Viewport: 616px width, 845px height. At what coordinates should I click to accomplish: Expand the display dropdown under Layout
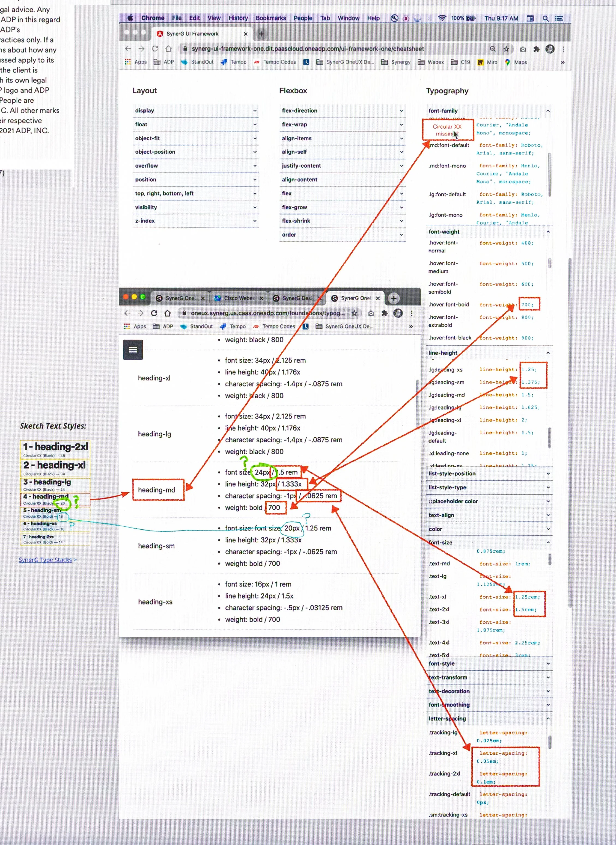point(196,110)
